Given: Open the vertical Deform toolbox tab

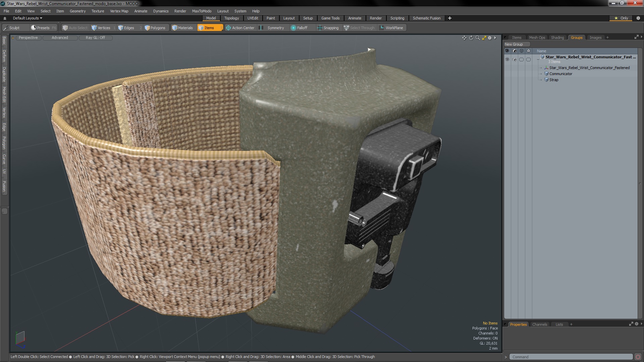Looking at the screenshot, I should (x=4, y=56).
